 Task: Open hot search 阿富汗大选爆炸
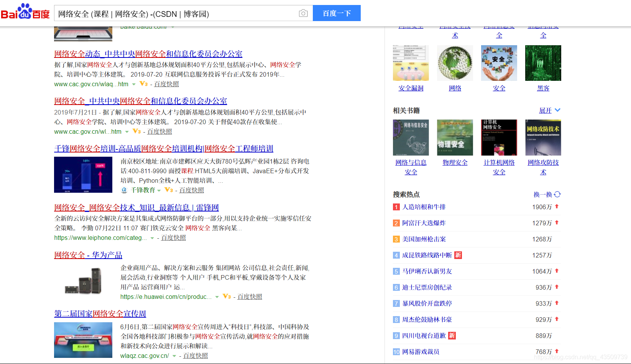coord(424,223)
